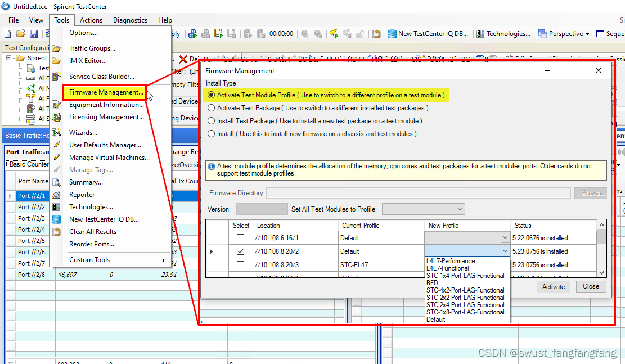Click the Licensing Management menu icon
Image resolution: width=625 pixels, height=364 pixels.
click(56, 117)
